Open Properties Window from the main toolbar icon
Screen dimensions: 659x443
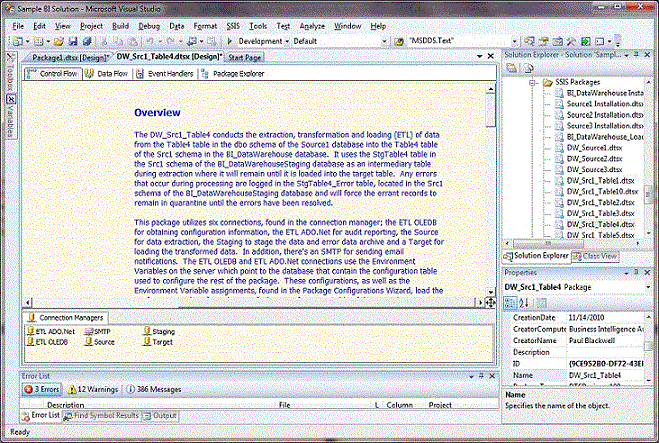[x=543, y=41]
